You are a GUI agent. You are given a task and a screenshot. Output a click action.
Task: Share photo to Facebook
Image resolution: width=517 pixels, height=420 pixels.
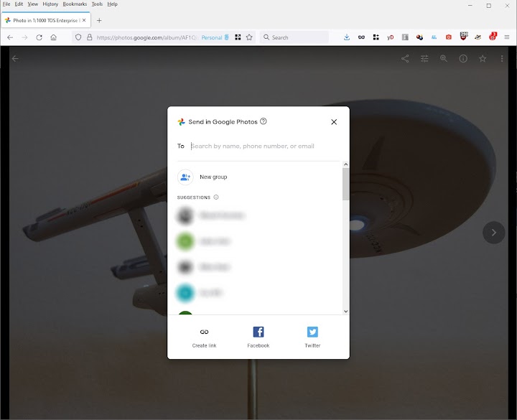258,337
